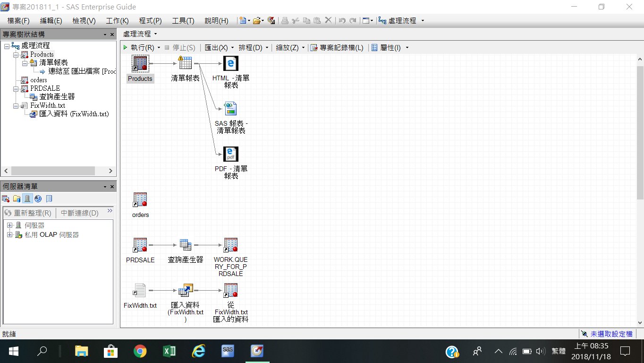Close the 伺服器清單 panel
The image size is (644, 363).
tap(112, 187)
